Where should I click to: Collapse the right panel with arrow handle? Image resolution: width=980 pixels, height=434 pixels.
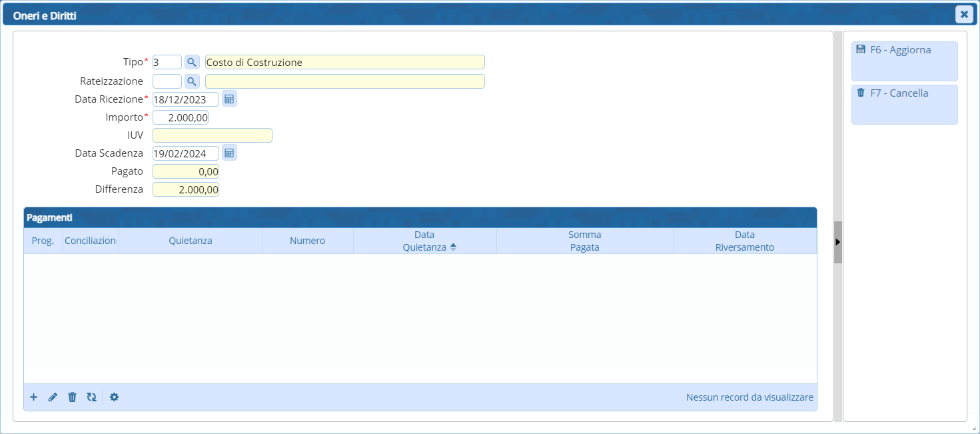tap(838, 241)
